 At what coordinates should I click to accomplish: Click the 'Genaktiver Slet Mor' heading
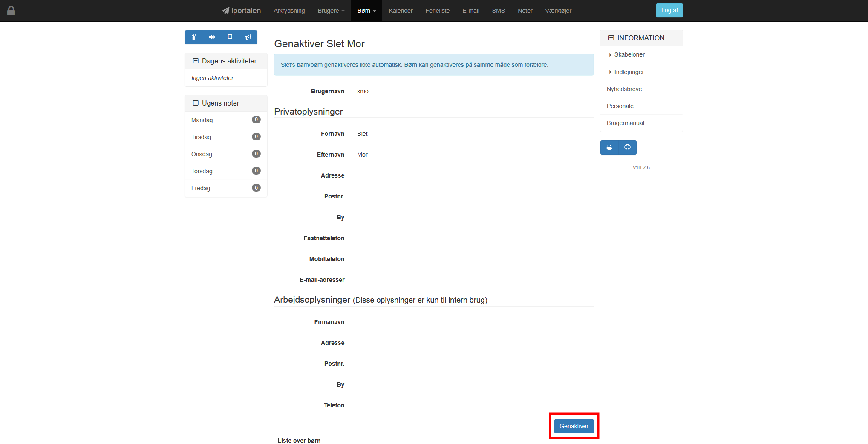point(319,44)
